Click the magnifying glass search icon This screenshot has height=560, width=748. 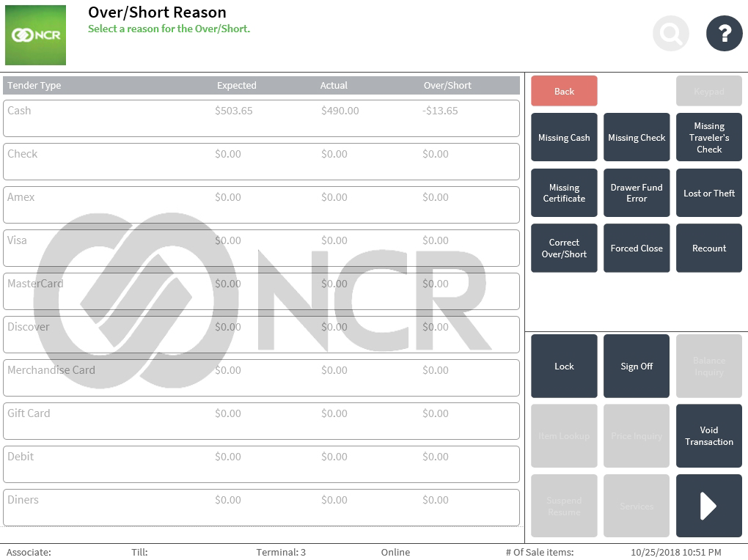pyautogui.click(x=670, y=34)
